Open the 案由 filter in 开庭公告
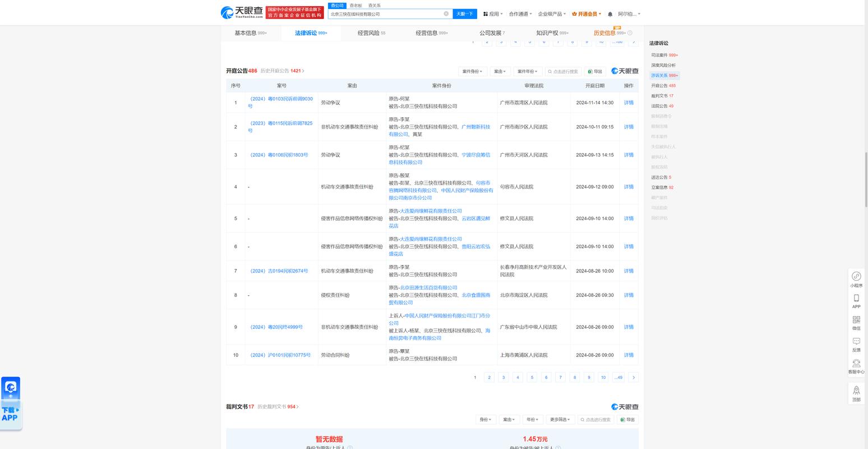This screenshot has width=868, height=449. coord(500,71)
